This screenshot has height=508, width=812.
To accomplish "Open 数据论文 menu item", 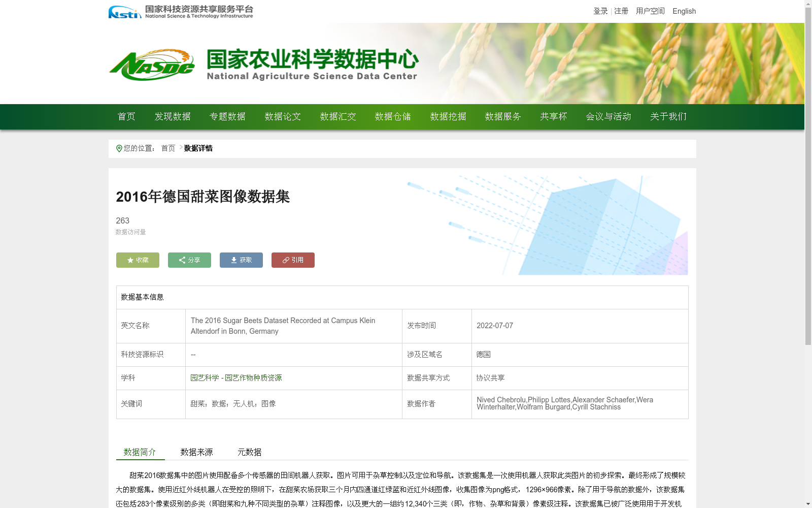I will tap(283, 117).
